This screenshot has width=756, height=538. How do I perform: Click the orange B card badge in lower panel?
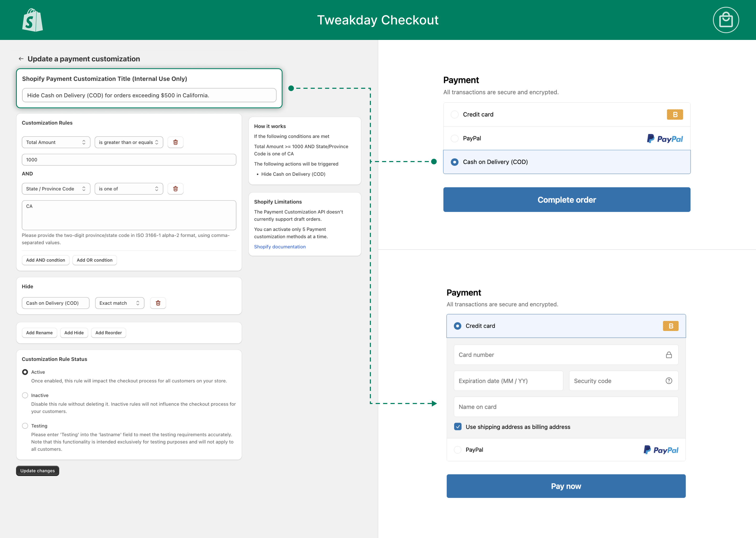click(x=671, y=326)
